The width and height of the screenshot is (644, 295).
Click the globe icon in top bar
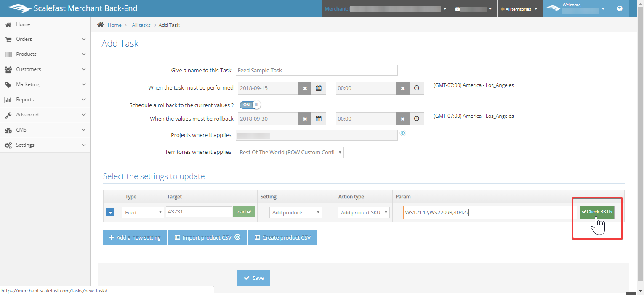[620, 8]
